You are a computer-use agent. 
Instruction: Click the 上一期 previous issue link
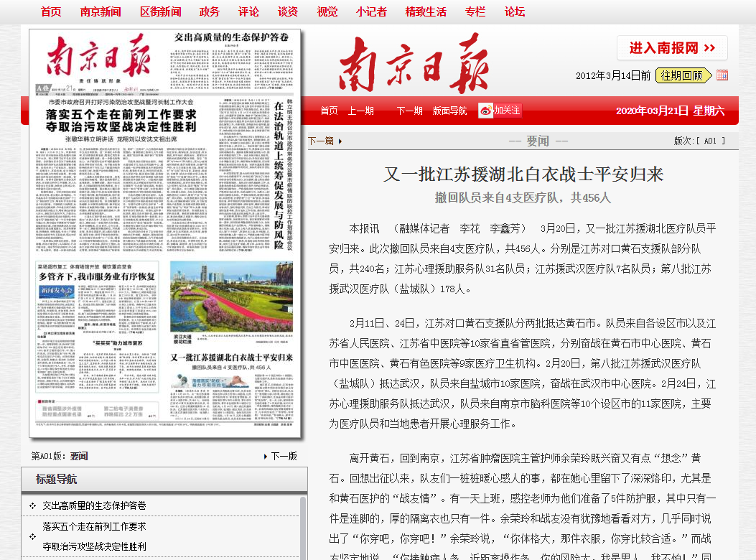[x=360, y=109]
